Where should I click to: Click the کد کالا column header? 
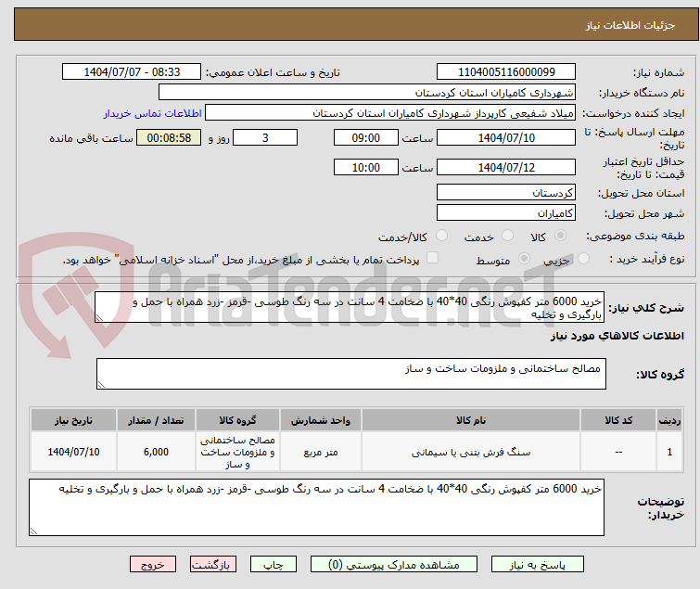coord(618,420)
